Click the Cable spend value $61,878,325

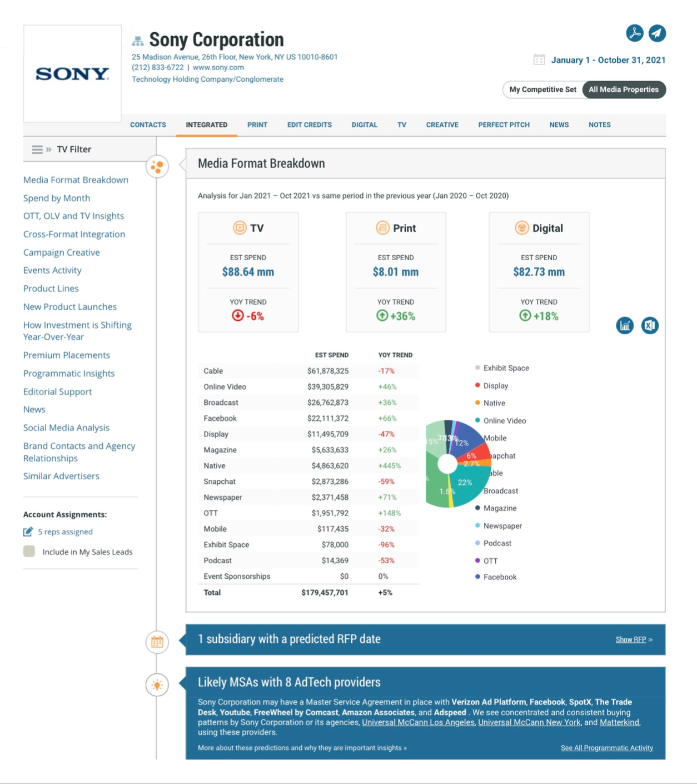click(328, 371)
